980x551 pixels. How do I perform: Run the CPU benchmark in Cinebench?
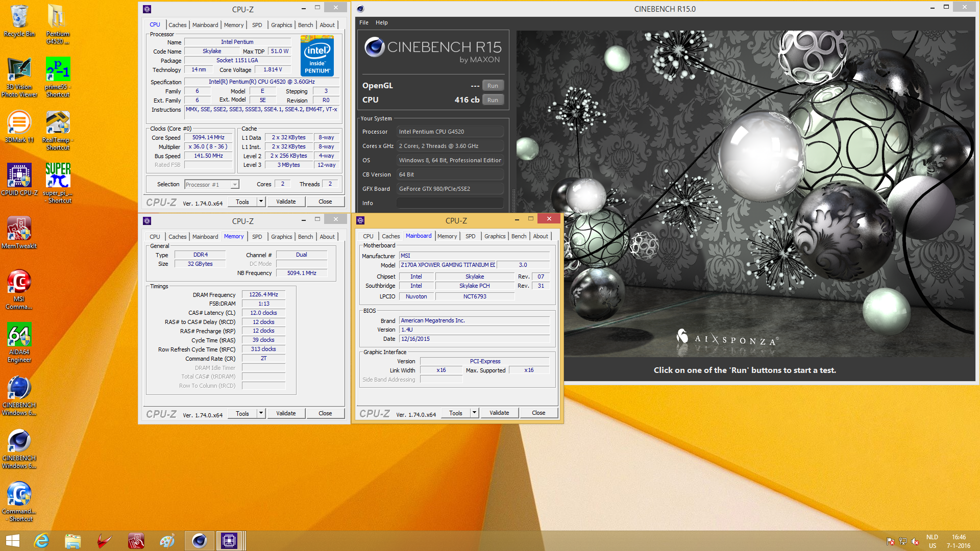click(493, 100)
